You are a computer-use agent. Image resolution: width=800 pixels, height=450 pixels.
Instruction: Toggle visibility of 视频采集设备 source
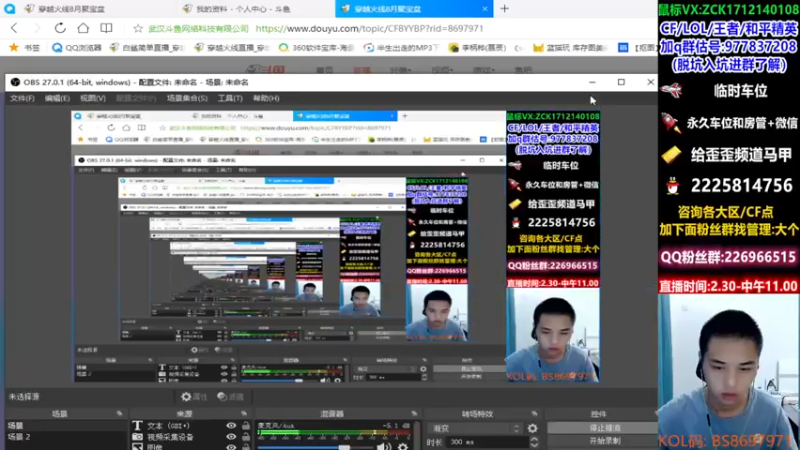point(231,437)
